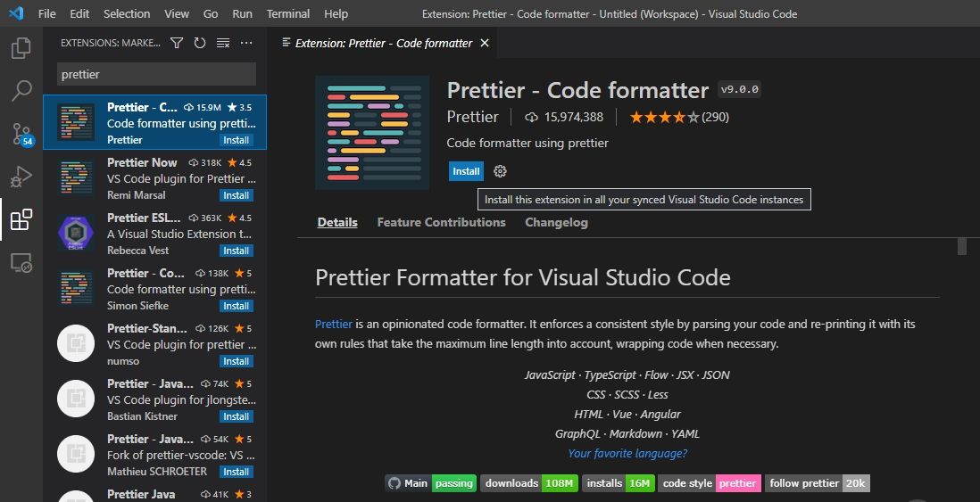Click the installs 16M badge
The image size is (980, 502).
tap(619, 483)
